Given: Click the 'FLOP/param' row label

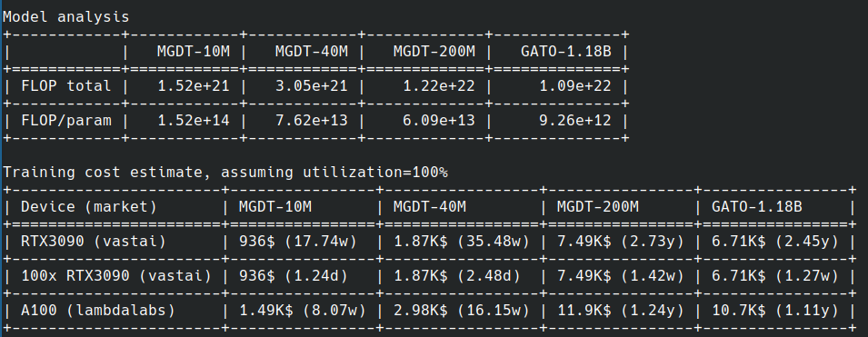Looking at the screenshot, I should (65, 121).
